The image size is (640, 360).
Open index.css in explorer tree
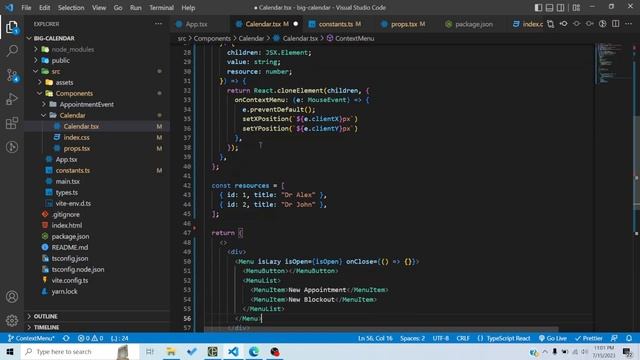tap(76, 138)
